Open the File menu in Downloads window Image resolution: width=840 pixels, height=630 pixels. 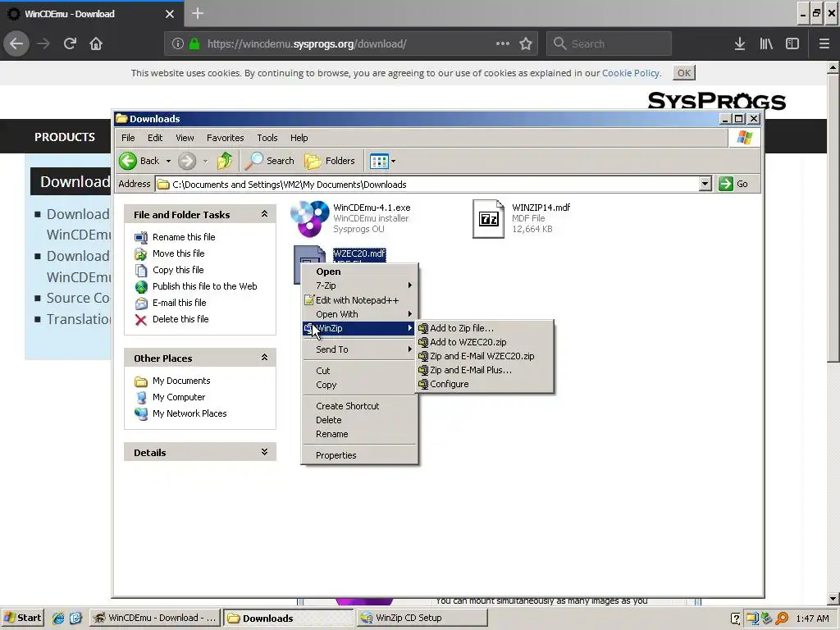tap(128, 138)
